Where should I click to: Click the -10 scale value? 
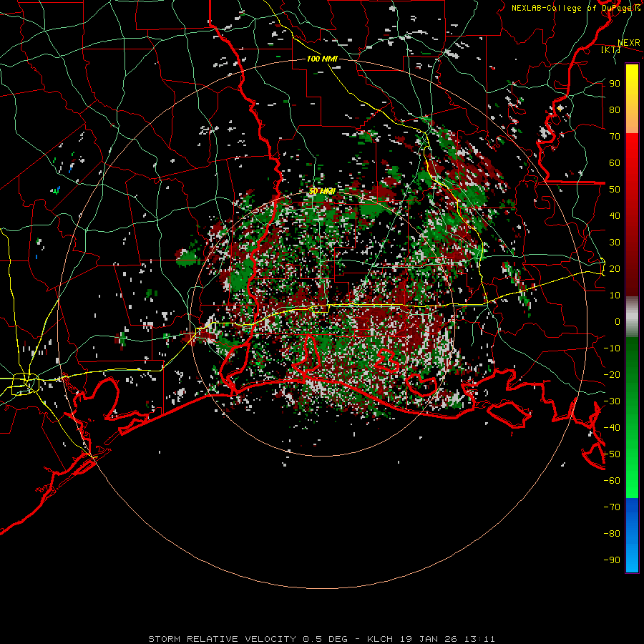[612, 348]
